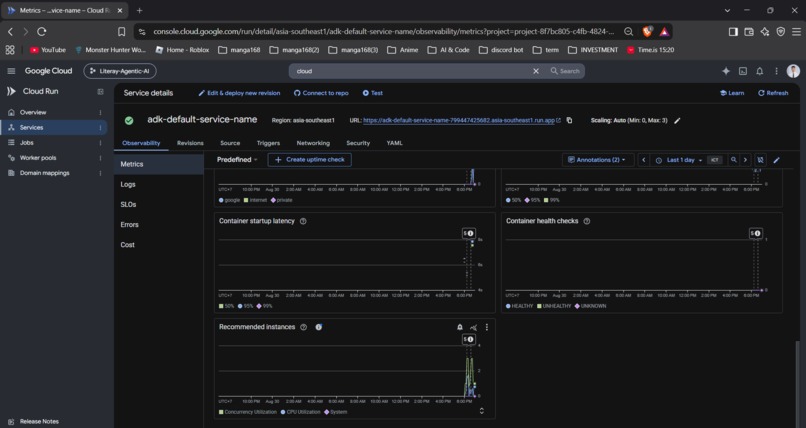Open the Google Cloud main navigation menu
This screenshot has width=806, height=428.
click(x=11, y=71)
